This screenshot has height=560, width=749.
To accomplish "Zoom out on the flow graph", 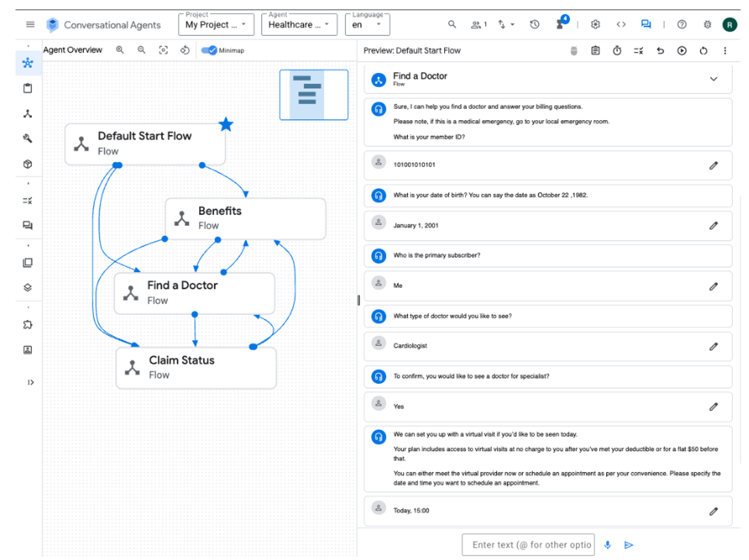I will [142, 50].
